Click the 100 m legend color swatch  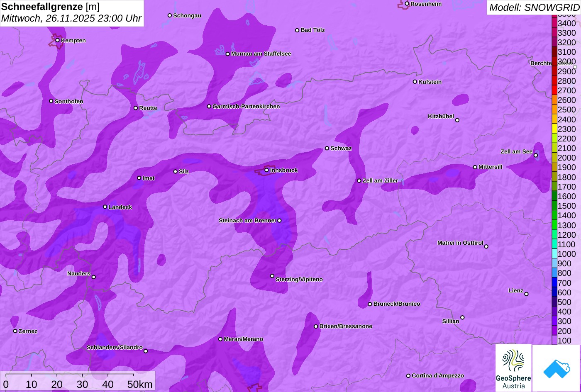554,340
